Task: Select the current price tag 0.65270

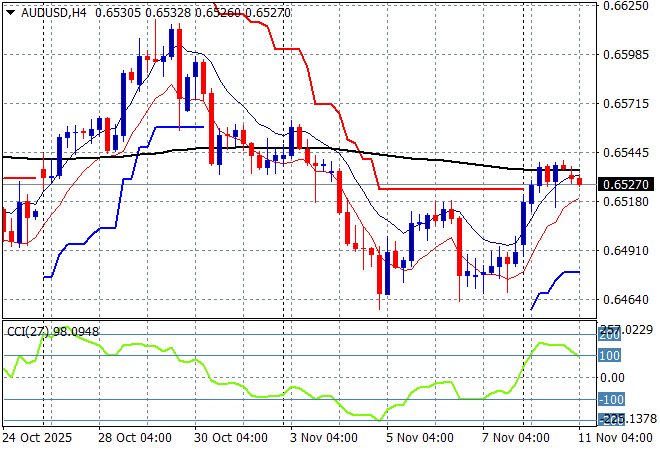Action: (627, 184)
